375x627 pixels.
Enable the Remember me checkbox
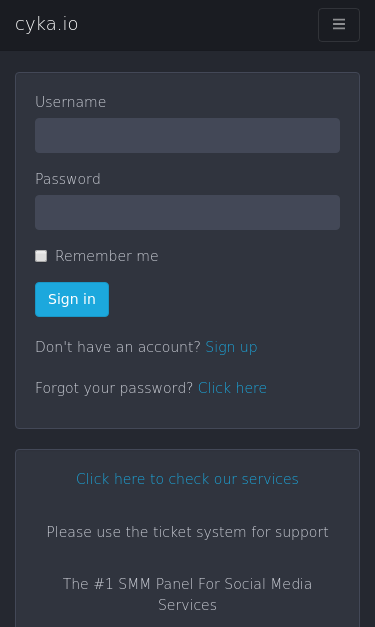(x=41, y=256)
